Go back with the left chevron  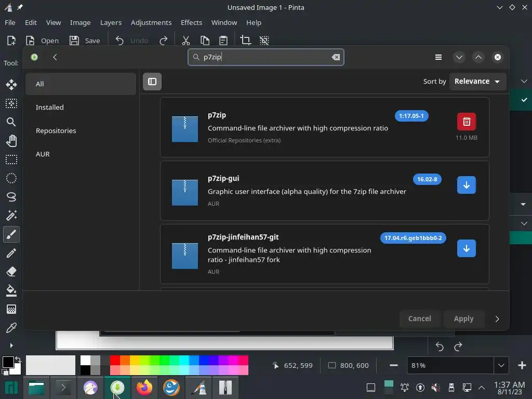click(x=55, y=57)
